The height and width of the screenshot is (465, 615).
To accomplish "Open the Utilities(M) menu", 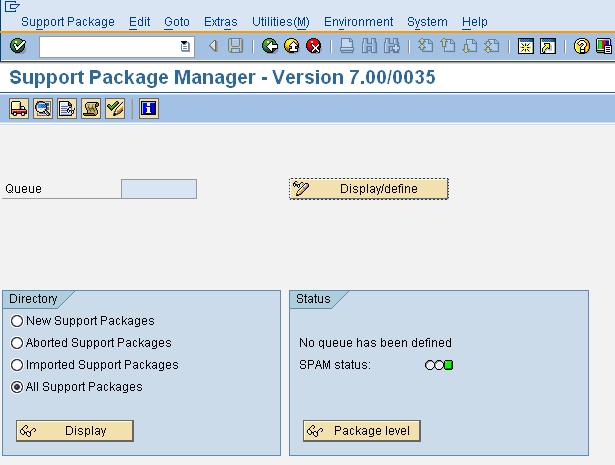I will (x=281, y=22).
